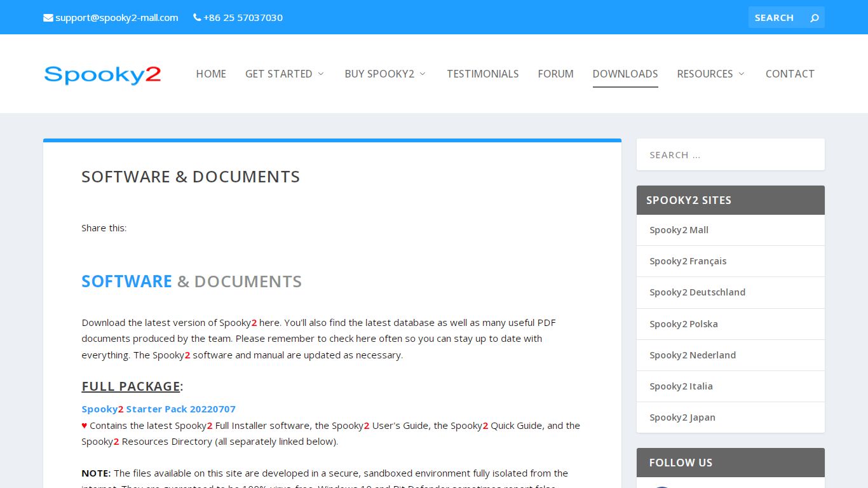This screenshot has height=488, width=868.
Task: Open the Contact menu item
Action: click(790, 74)
